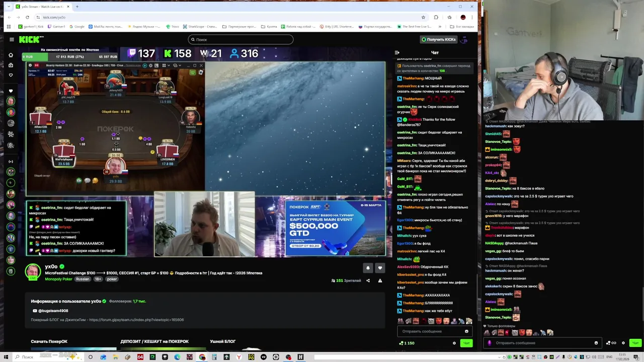
Task: Open Chrome extensions puzzle icon
Action: (x=436, y=17)
